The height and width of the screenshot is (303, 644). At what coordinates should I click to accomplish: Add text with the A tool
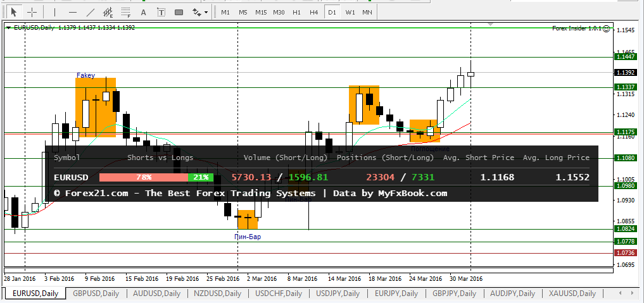tap(143, 12)
